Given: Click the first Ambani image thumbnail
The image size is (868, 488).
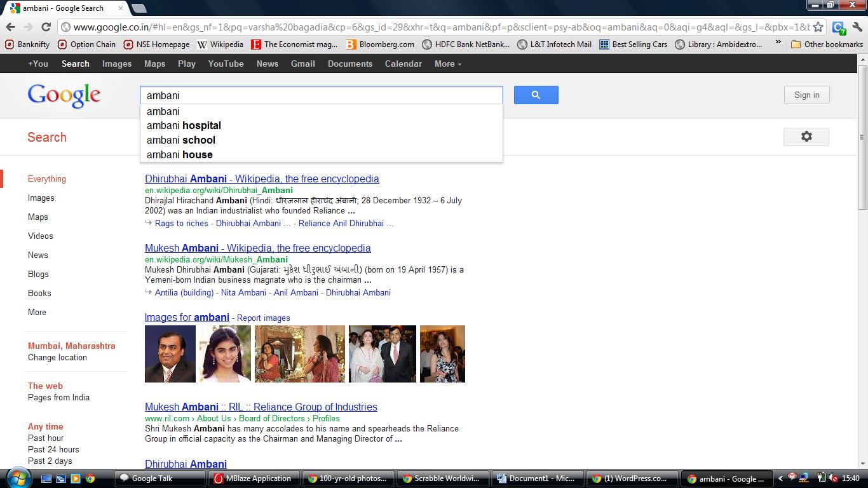Looking at the screenshot, I should tap(170, 354).
